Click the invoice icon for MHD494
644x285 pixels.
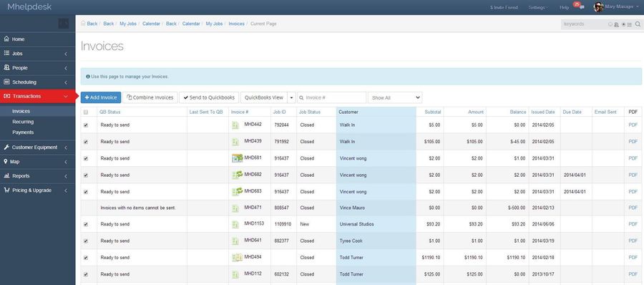pyautogui.click(x=237, y=258)
